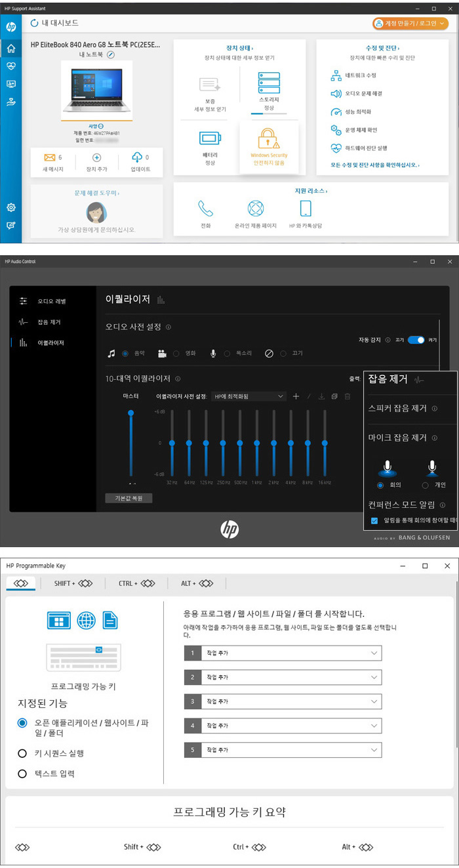Click the Windows Security padlock icon
Image resolution: width=459 pixels, height=868 pixels.
pos(269,138)
